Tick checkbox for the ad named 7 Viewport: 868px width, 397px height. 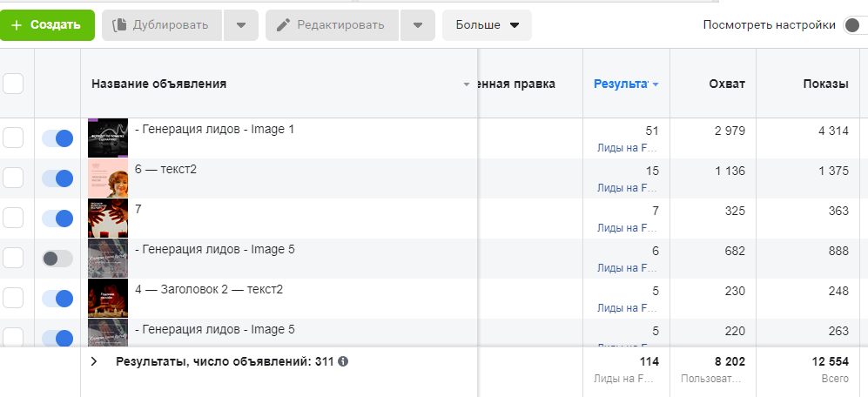point(13,219)
